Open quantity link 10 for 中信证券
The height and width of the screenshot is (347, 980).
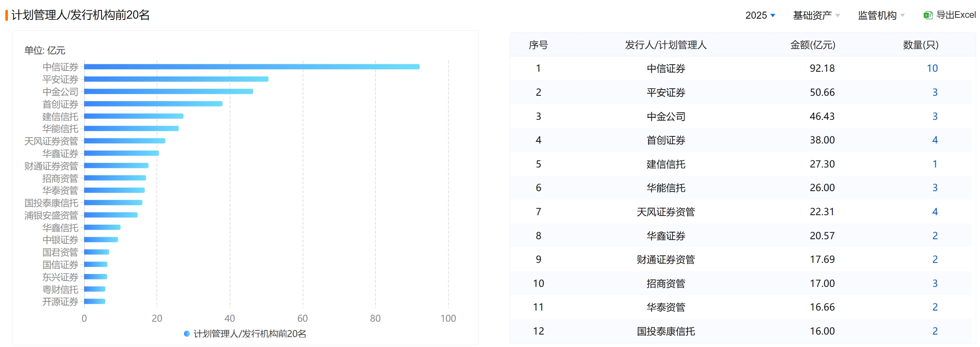click(932, 68)
